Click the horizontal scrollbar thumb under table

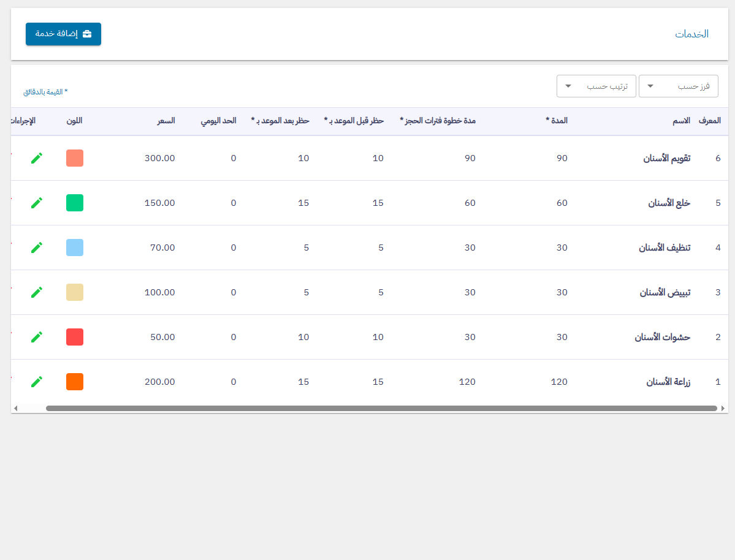tap(380, 408)
